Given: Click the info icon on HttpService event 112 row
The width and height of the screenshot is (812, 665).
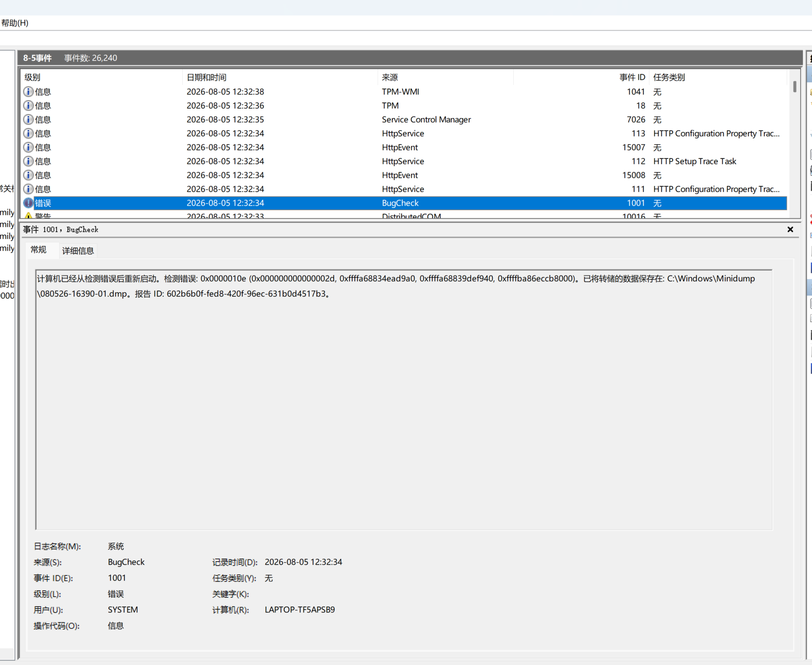Looking at the screenshot, I should coord(28,161).
